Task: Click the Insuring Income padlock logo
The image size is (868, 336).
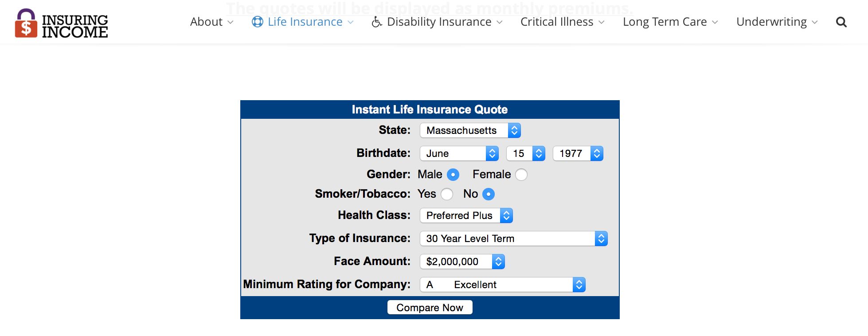Action: point(26,23)
